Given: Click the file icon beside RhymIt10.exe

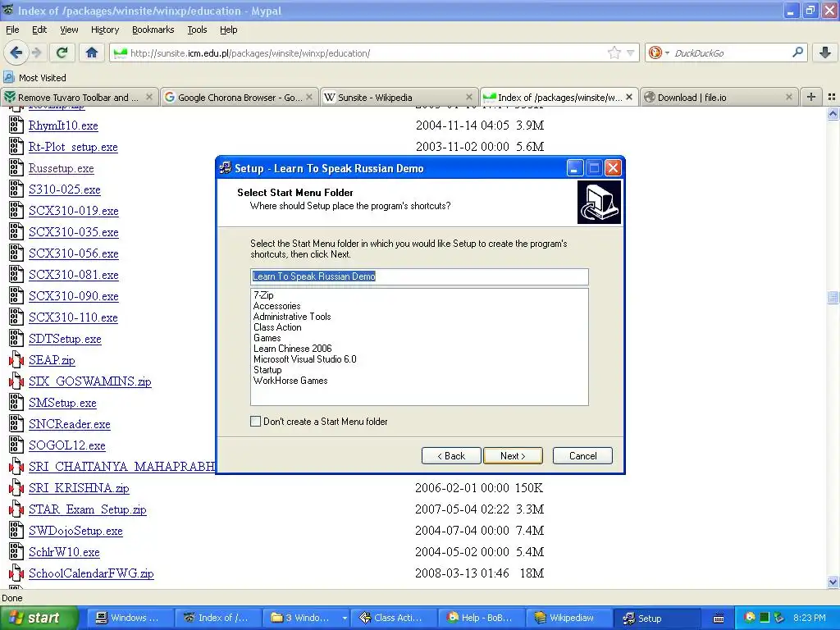Looking at the screenshot, I should [16, 125].
